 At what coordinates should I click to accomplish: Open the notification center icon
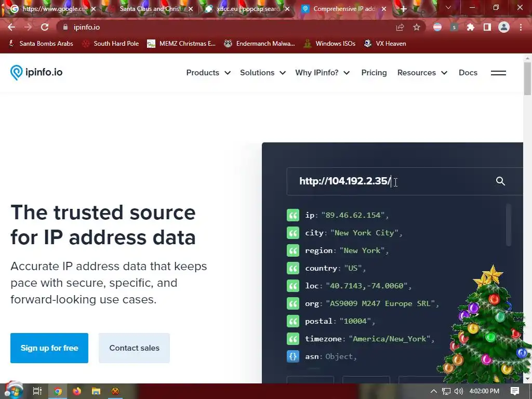pos(515,391)
